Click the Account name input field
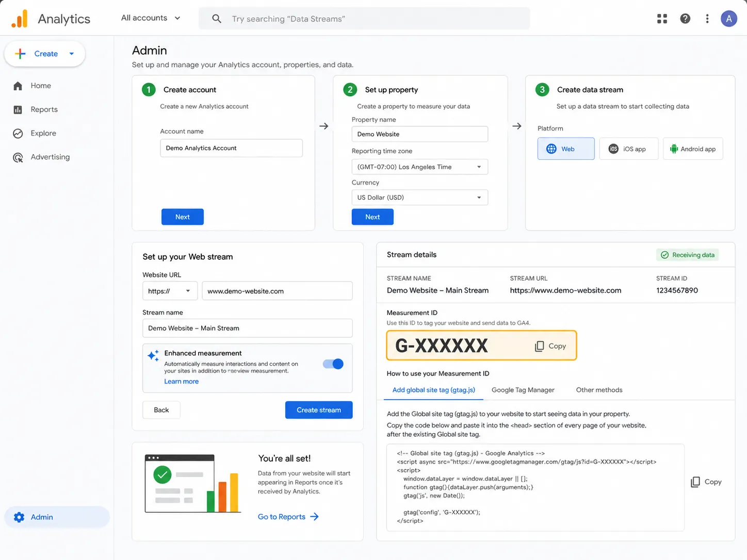The image size is (747, 560). (x=231, y=148)
